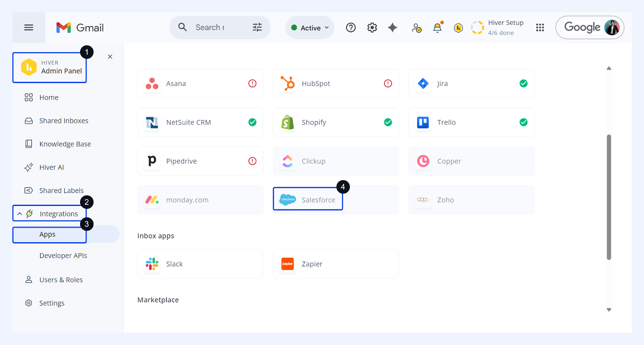
Task: Click Pipedrive's red warning status icon
Action: pyautogui.click(x=252, y=161)
